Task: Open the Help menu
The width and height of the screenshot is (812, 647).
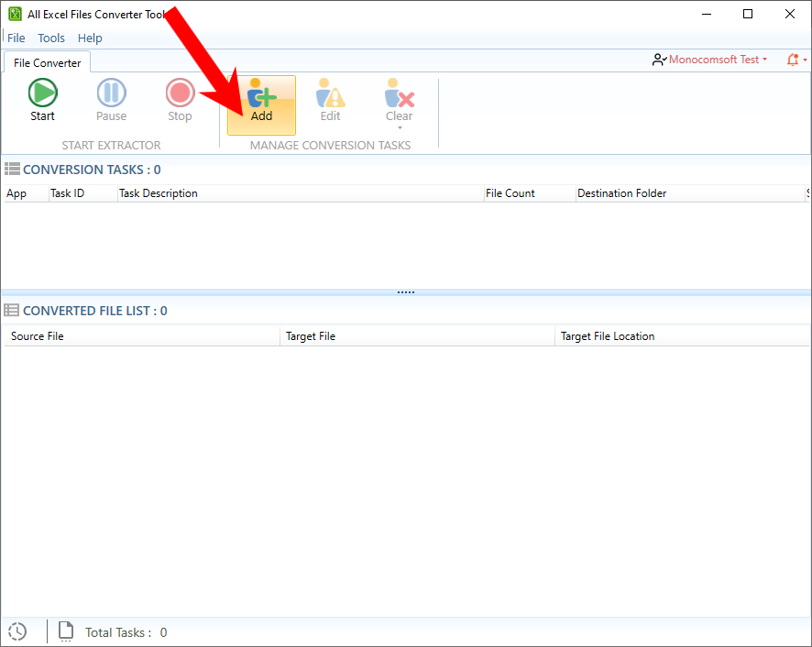Action: pos(89,38)
